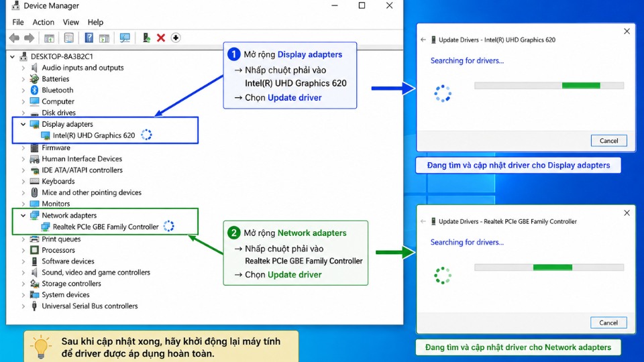Select the Keyboards category icon
Image resolution: width=644 pixels, height=362 pixels.
[x=34, y=181]
